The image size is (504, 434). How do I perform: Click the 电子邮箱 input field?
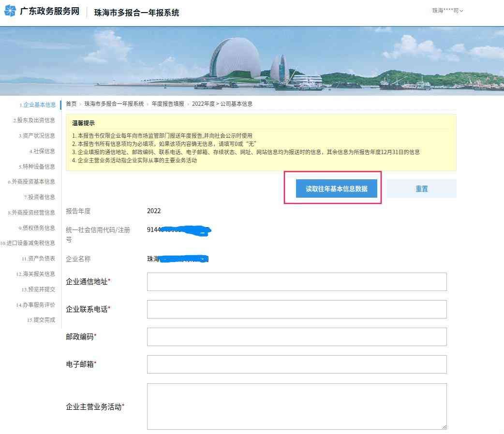tap(296, 364)
